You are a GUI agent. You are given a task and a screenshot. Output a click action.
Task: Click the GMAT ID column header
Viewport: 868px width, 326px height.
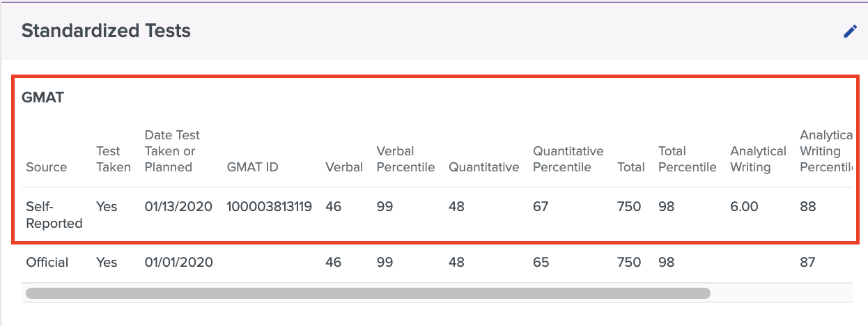pyautogui.click(x=253, y=167)
